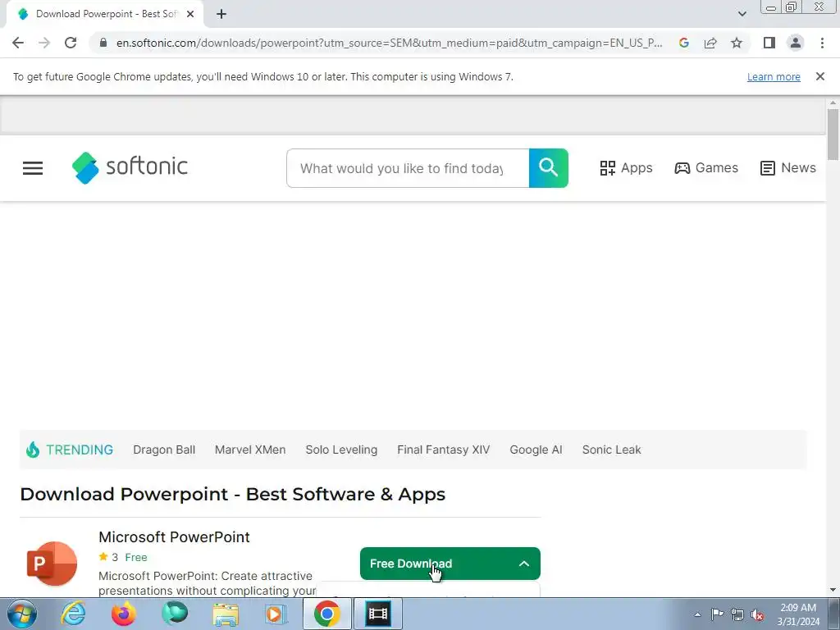Reload the current page

click(71, 43)
